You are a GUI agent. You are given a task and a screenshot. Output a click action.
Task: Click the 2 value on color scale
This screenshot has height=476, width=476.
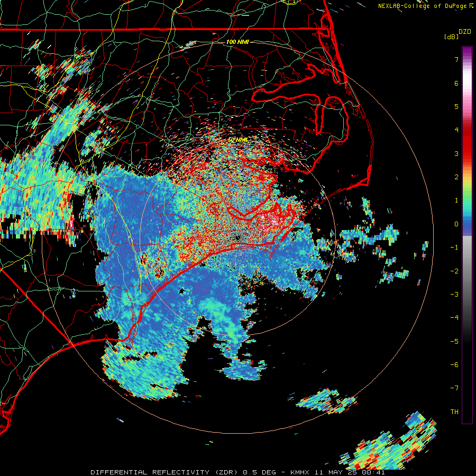(456, 177)
